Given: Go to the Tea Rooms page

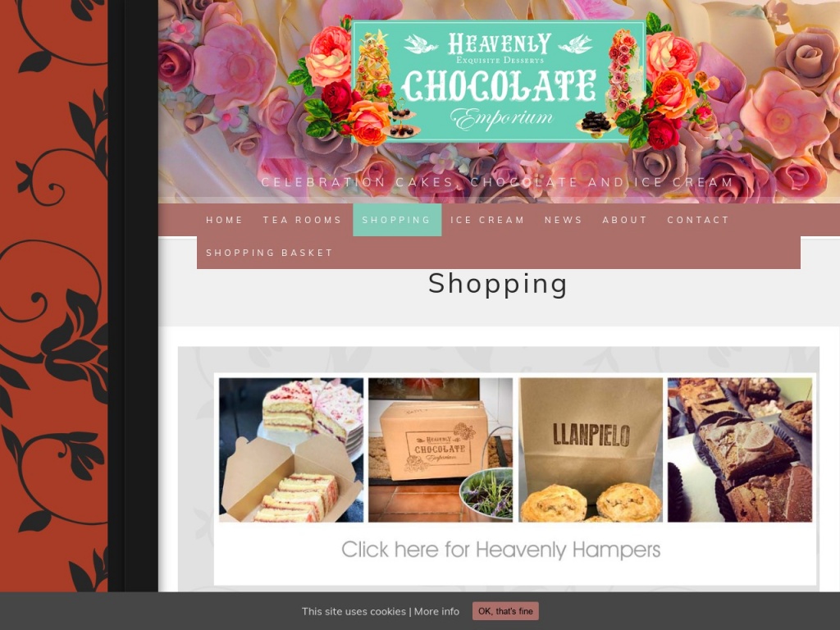Looking at the screenshot, I should point(302,220).
